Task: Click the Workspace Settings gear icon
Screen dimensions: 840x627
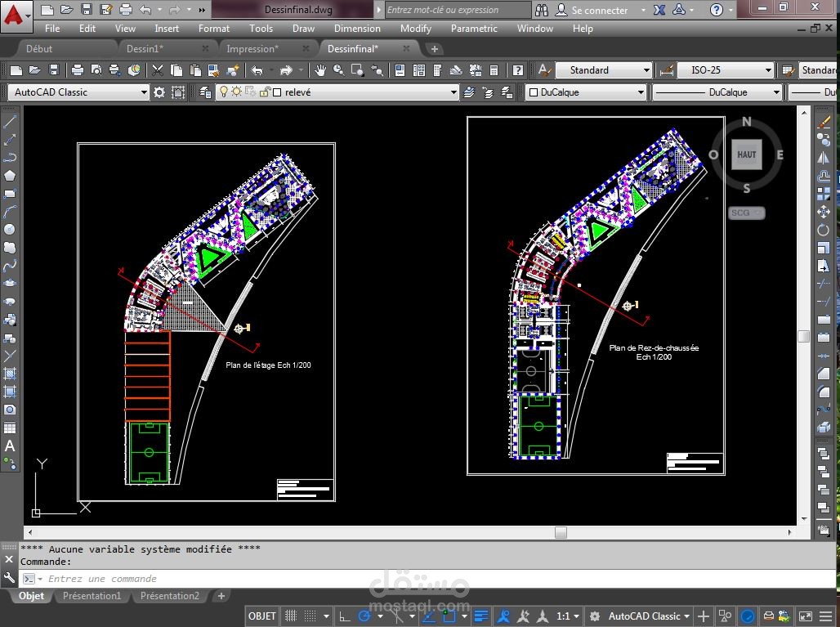Action: point(159,92)
